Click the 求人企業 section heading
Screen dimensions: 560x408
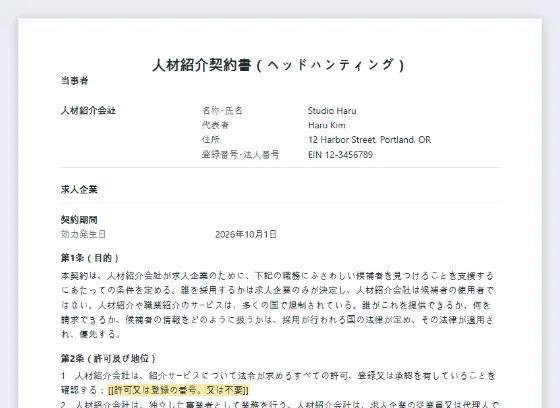pyautogui.click(x=79, y=189)
